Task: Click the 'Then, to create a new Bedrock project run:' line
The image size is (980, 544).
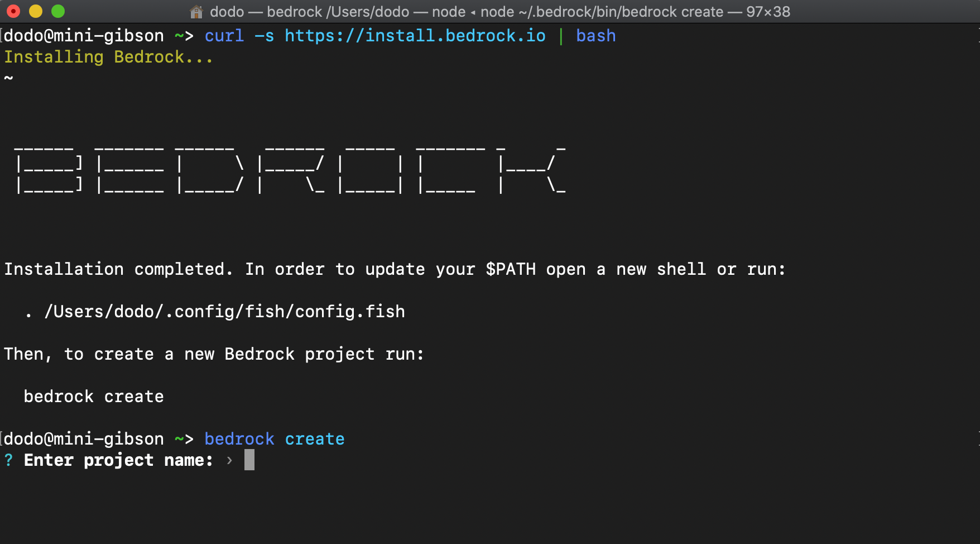Action: (214, 354)
